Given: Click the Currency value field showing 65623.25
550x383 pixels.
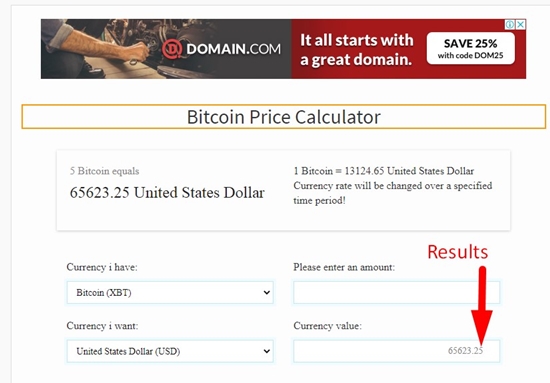Looking at the screenshot, I should [x=396, y=351].
